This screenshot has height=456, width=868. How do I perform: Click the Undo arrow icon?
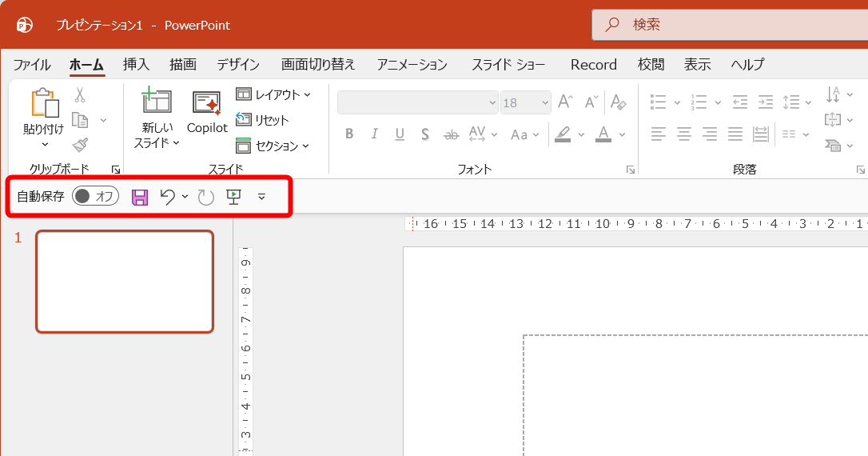[x=168, y=196]
